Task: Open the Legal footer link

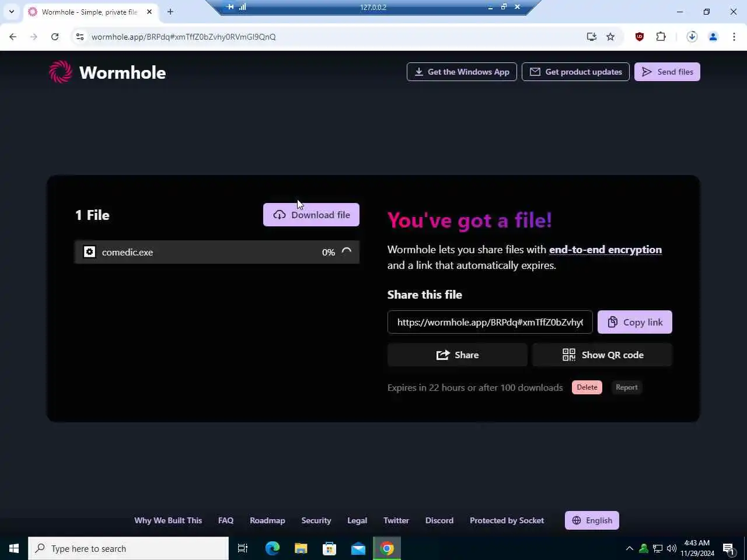Action: 357,520
